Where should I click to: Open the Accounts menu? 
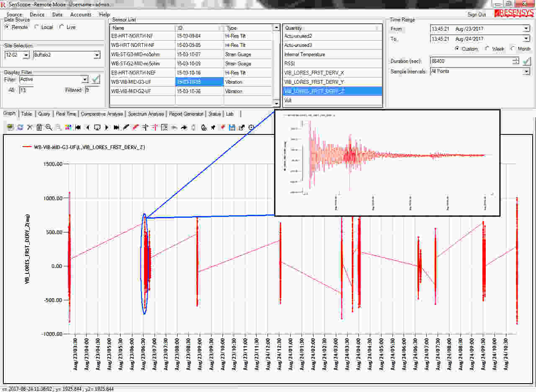(81, 15)
